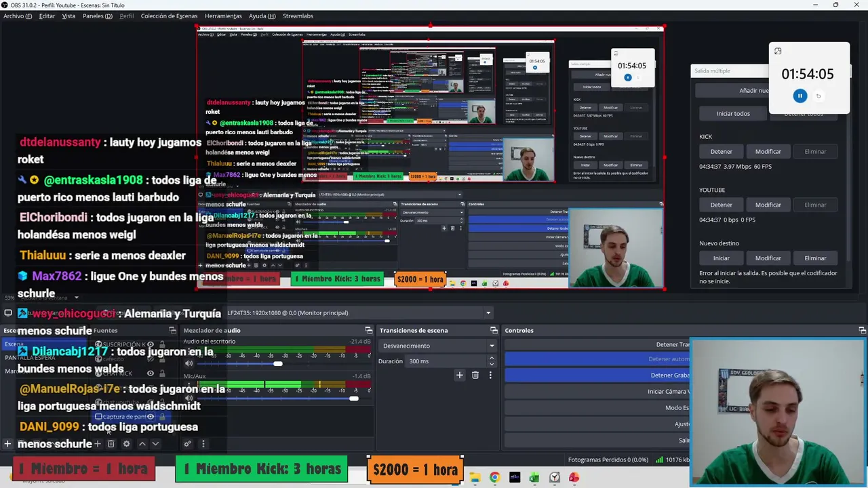Delete the scene transition with trash icon

pos(475,375)
